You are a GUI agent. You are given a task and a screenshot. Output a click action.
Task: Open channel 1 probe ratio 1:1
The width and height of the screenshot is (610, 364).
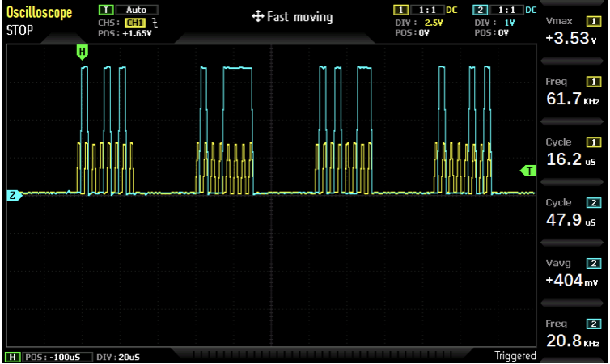(x=427, y=10)
